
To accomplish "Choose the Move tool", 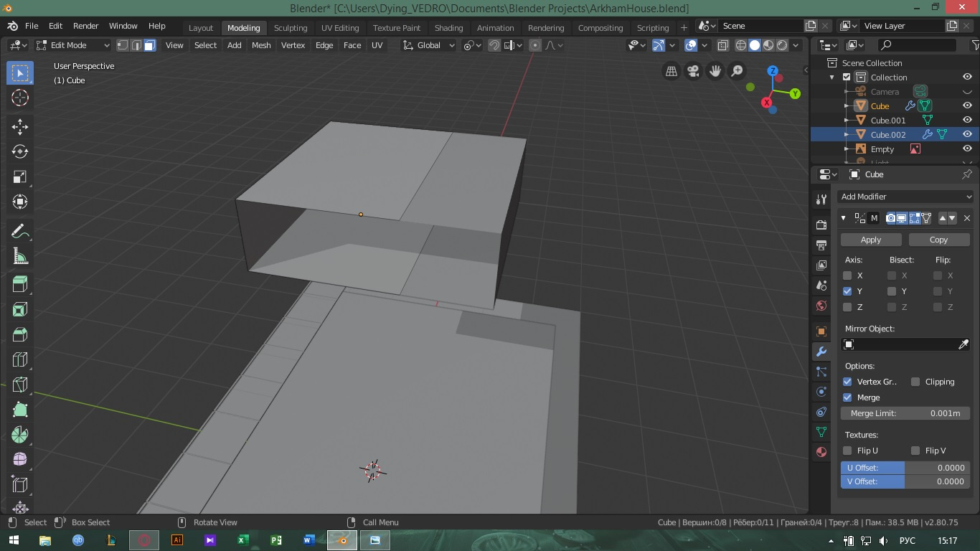I will (x=20, y=127).
